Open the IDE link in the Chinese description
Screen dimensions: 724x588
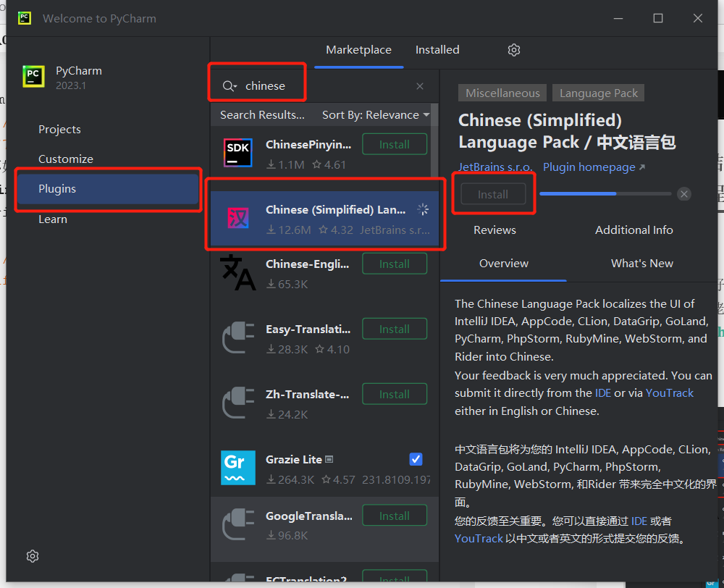(x=639, y=521)
